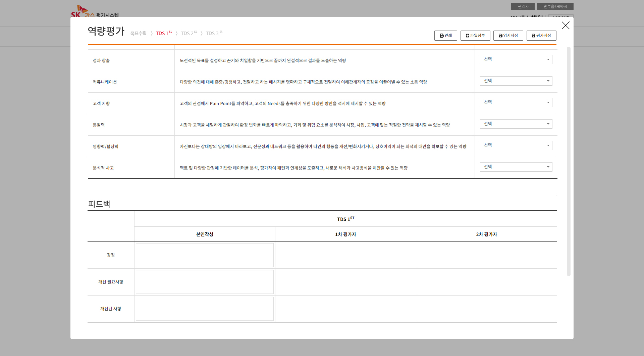644x356 pixels.
Task: Open the 커뮤니케이션 rating dropdown
Action: [516, 81]
